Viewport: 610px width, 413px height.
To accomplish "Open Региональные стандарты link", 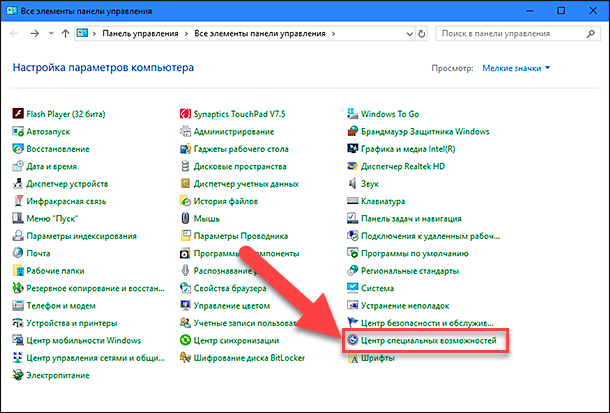I will click(x=410, y=271).
